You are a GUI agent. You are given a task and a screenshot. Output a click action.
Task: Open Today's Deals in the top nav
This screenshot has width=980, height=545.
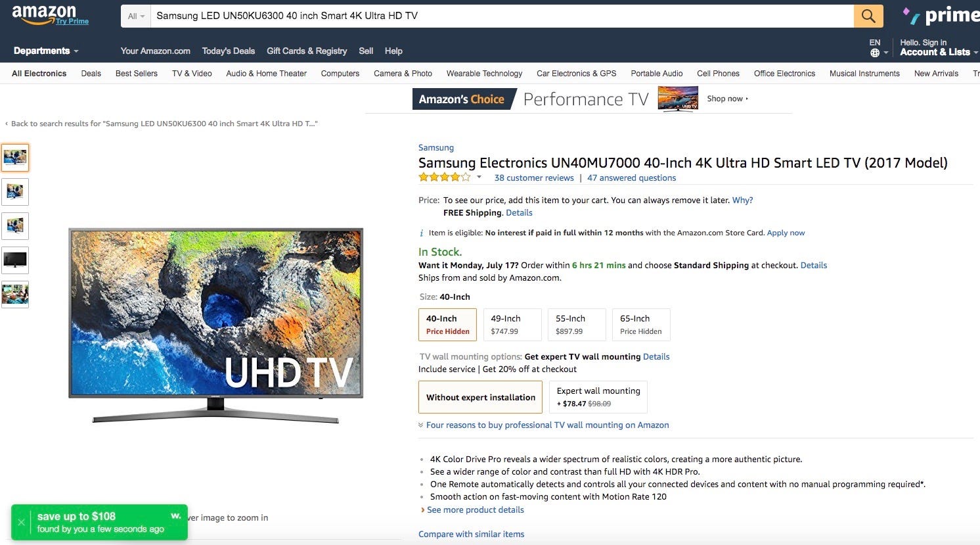point(229,51)
